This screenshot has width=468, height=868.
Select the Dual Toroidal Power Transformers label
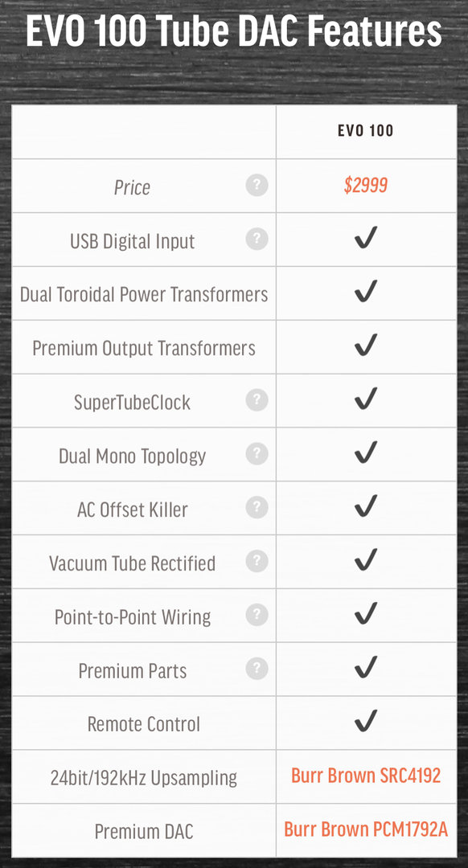click(143, 294)
